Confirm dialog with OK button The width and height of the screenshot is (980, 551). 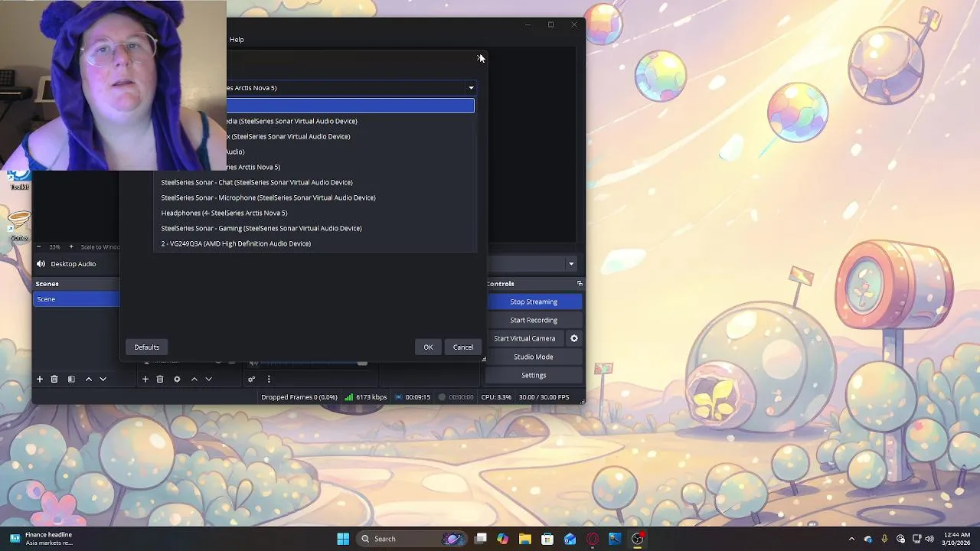pos(428,347)
